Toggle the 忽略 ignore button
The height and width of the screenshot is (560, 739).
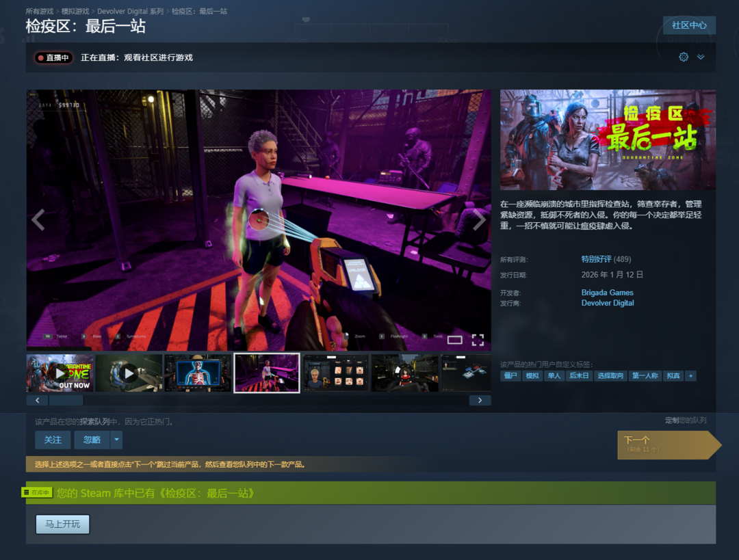click(92, 440)
